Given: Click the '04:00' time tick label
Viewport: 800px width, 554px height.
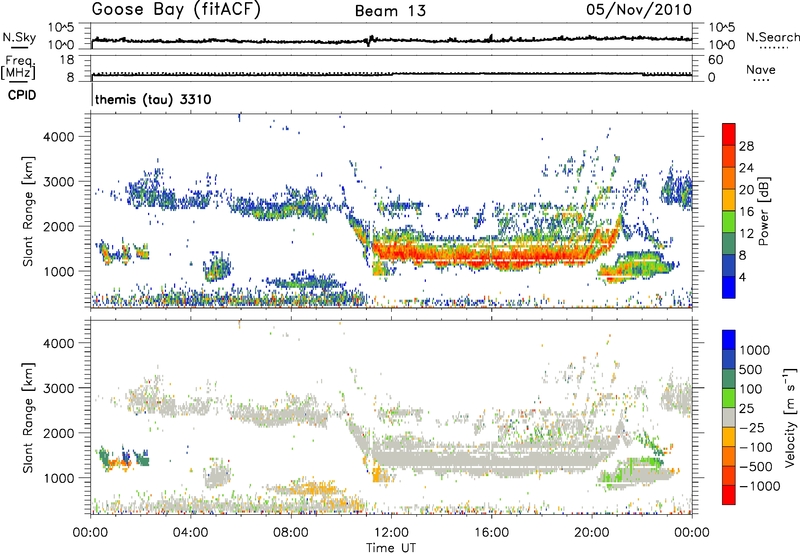Looking at the screenshot, I should point(191,533).
